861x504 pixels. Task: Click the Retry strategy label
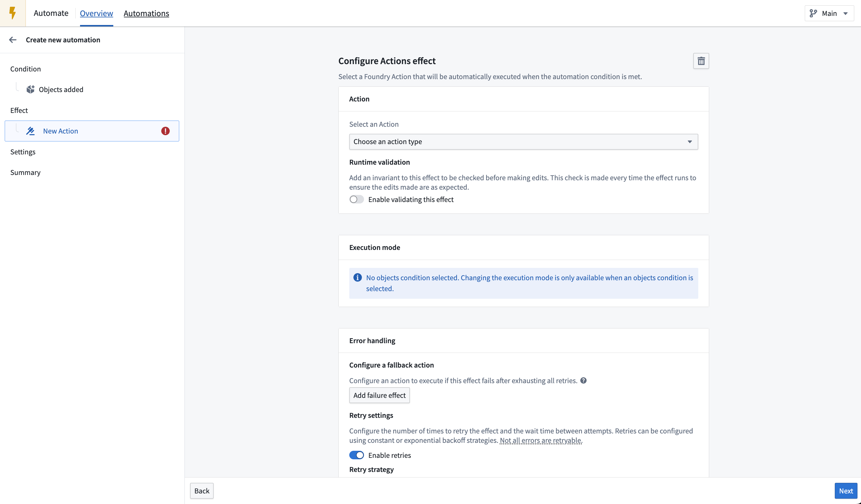tap(371, 470)
